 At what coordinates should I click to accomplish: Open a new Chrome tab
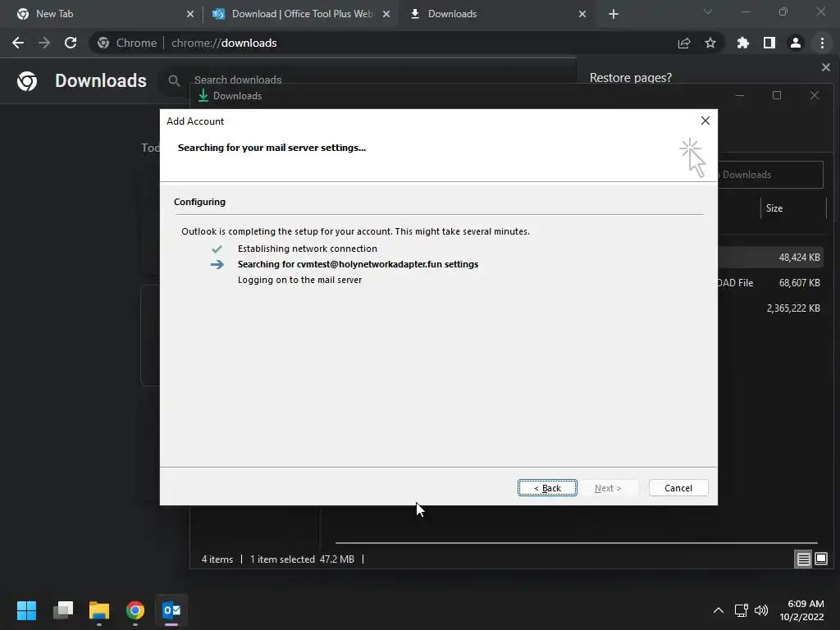[614, 15]
